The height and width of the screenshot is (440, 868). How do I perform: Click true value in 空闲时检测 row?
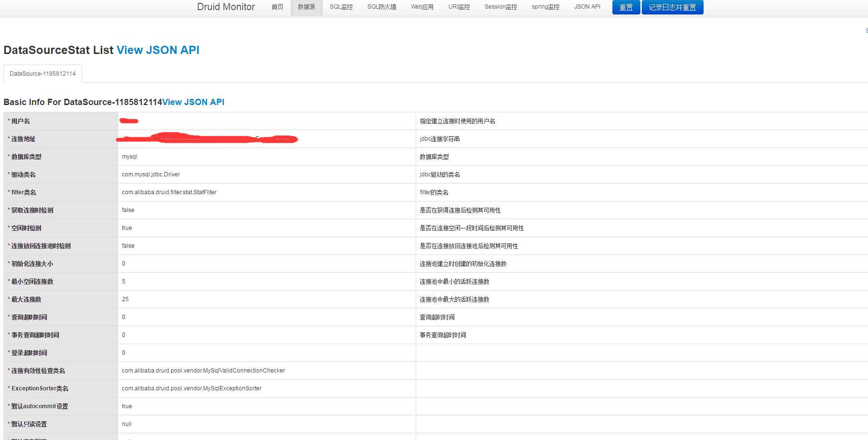(127, 228)
